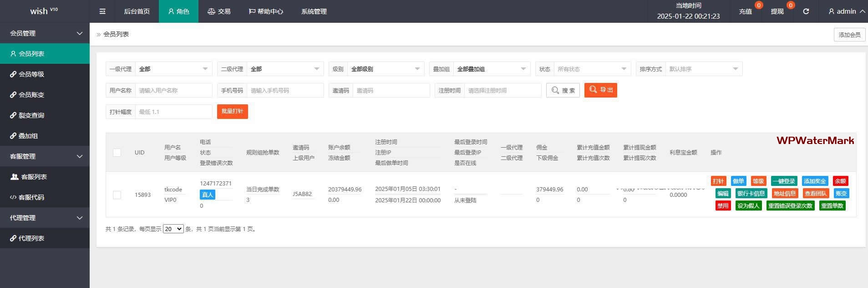Check the row checkbox for UID 15893
Viewport: 868px width, 288px height.
tap(117, 195)
